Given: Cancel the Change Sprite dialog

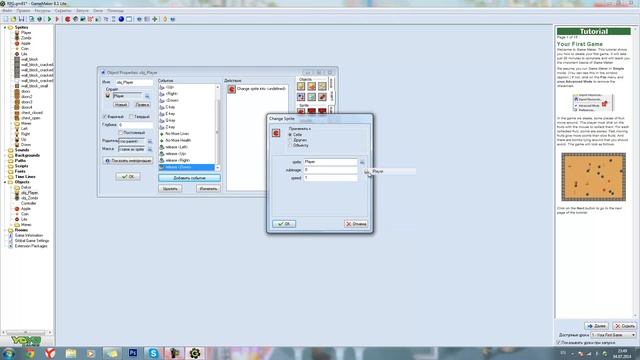Looking at the screenshot, I should point(356,224).
